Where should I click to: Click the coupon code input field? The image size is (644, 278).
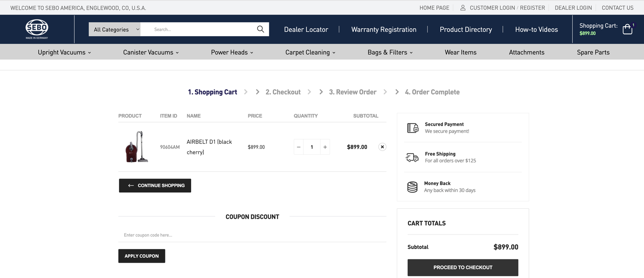coord(252,235)
